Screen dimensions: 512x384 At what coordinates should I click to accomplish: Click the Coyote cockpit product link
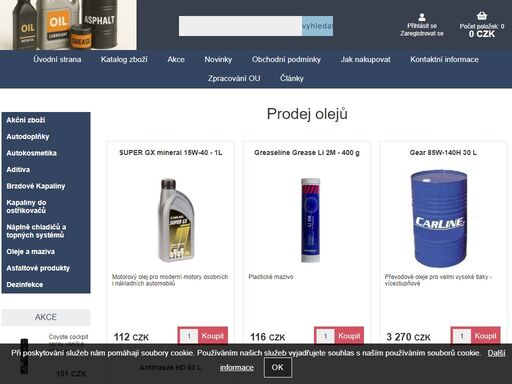click(x=68, y=337)
